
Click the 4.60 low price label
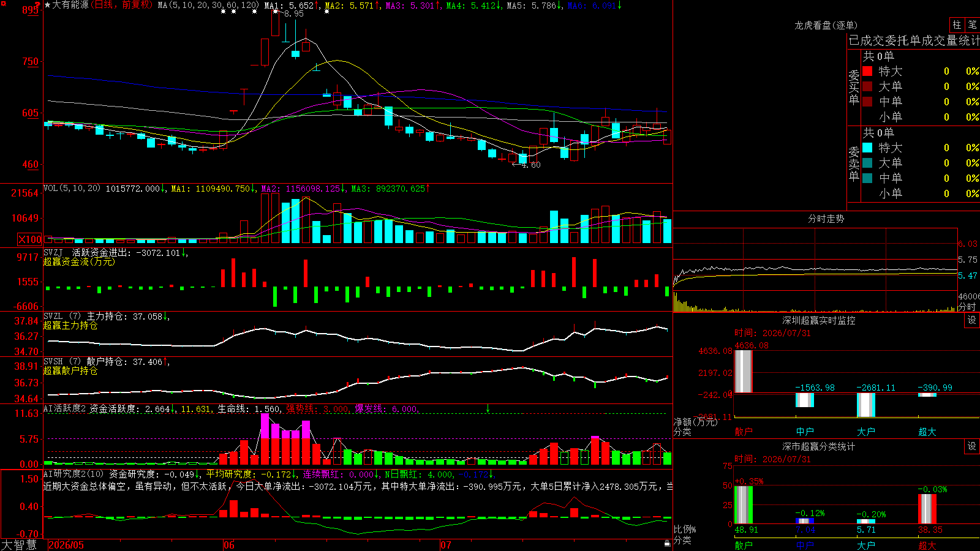point(531,165)
